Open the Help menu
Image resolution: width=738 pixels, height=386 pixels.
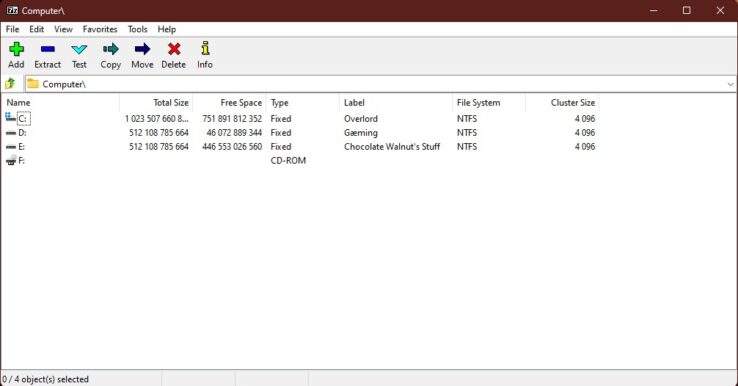pyautogui.click(x=167, y=29)
